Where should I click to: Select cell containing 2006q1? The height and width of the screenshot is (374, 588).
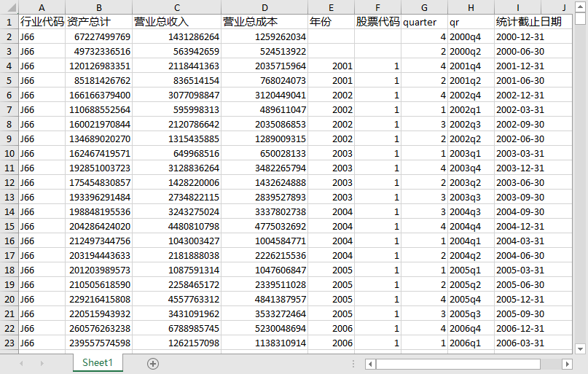pos(471,343)
